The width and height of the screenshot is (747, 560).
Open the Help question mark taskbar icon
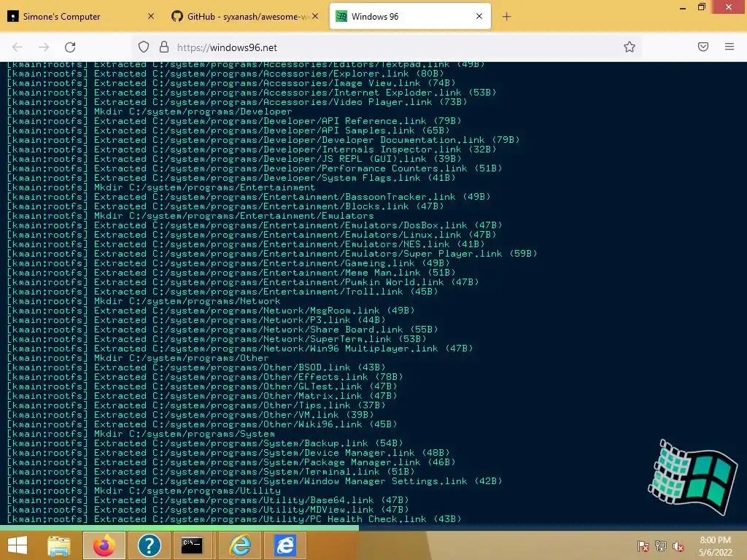click(x=149, y=545)
